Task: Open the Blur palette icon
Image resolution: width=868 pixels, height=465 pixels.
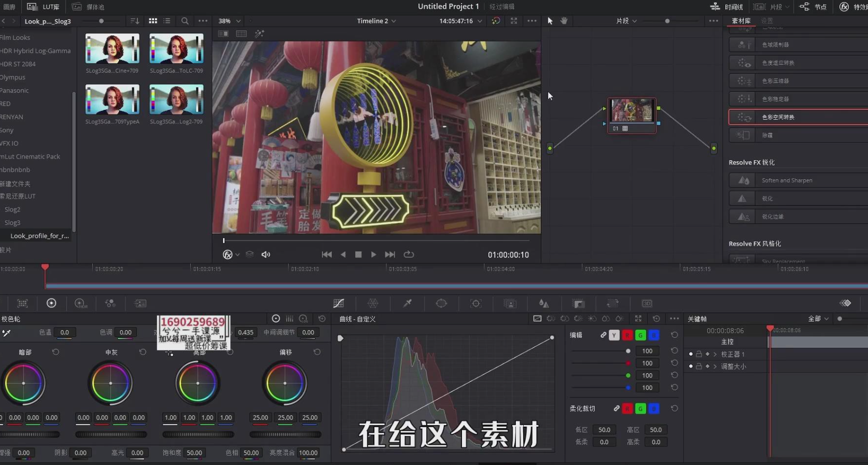Action: pyautogui.click(x=544, y=303)
